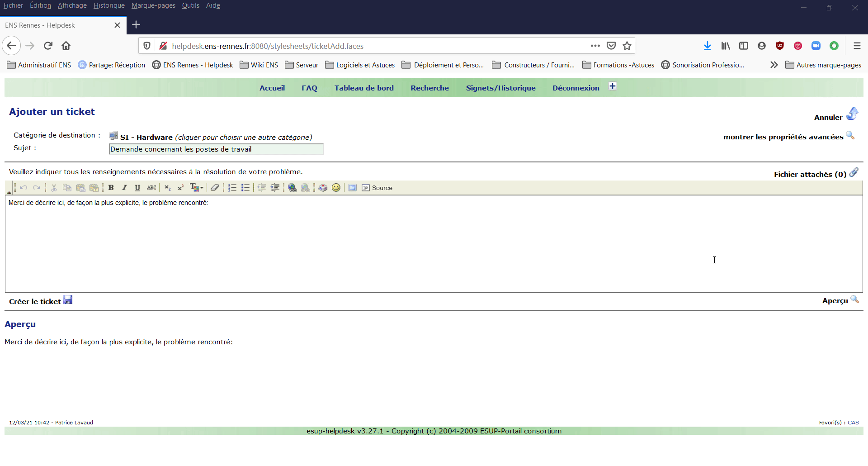Viewport: 868px width, 466px height.
Task: Click the paperclip attached files icon
Action: [854, 172]
